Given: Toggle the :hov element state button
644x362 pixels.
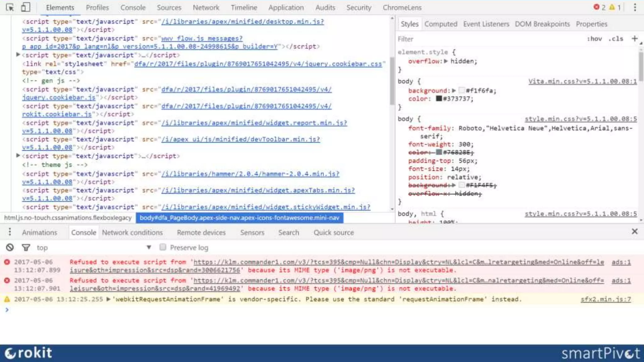Looking at the screenshot, I should (594, 39).
